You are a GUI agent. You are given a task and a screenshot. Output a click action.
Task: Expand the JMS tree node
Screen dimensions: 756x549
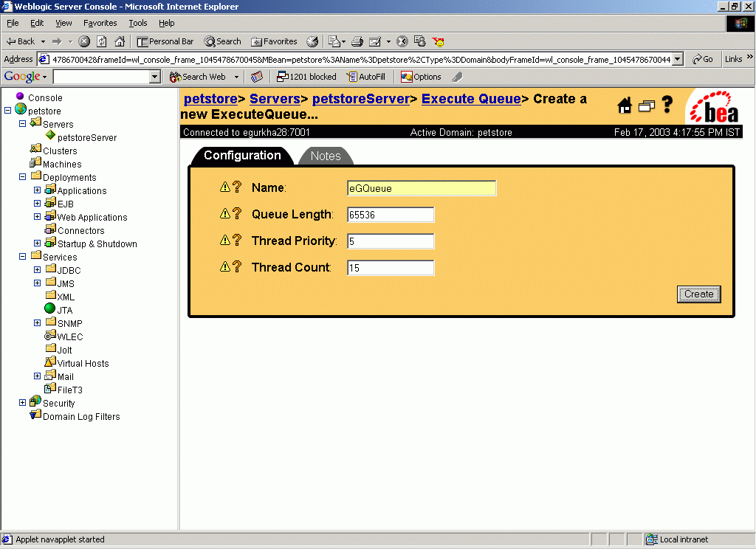37,283
